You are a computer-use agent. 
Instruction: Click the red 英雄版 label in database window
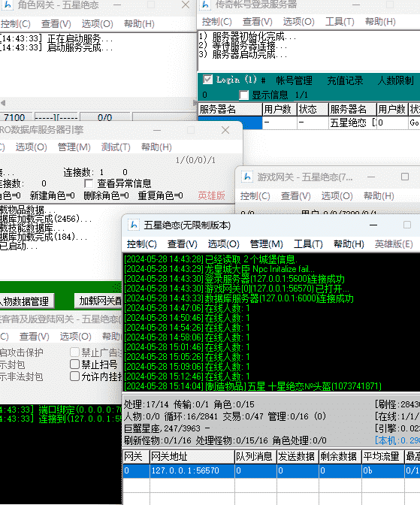pos(211,195)
